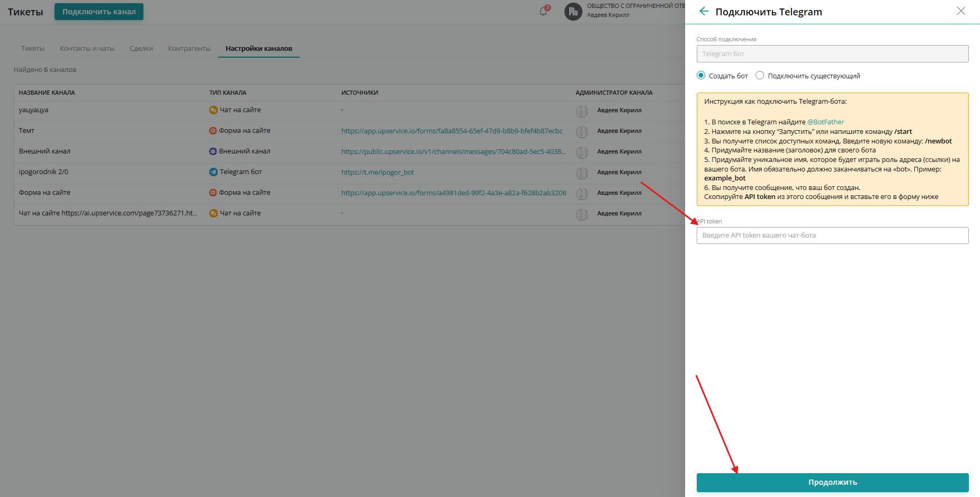
Task: Click admin avatar in Темт row
Action: (x=582, y=132)
